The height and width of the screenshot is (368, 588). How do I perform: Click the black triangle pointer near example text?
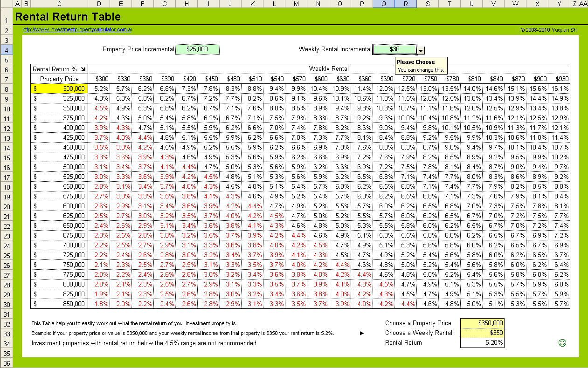tap(362, 333)
